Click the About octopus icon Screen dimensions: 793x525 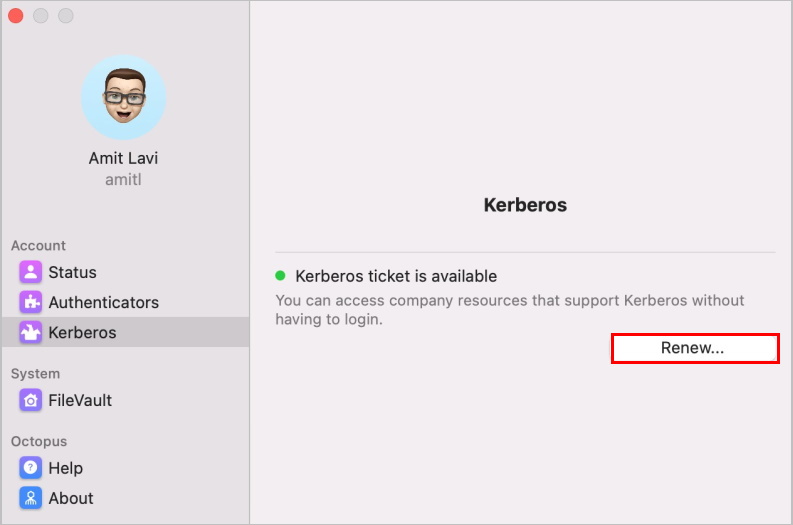30,498
